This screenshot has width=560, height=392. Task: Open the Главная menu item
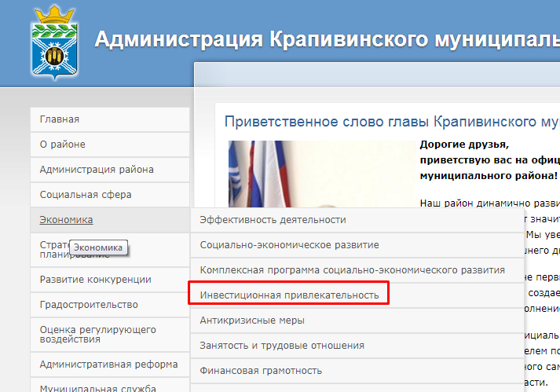110,119
